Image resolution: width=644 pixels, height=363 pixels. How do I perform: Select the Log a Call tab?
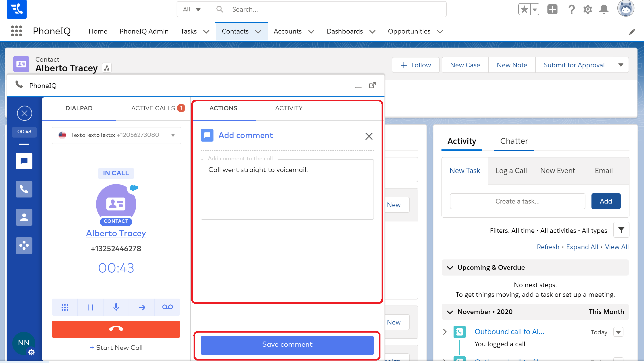[511, 171]
